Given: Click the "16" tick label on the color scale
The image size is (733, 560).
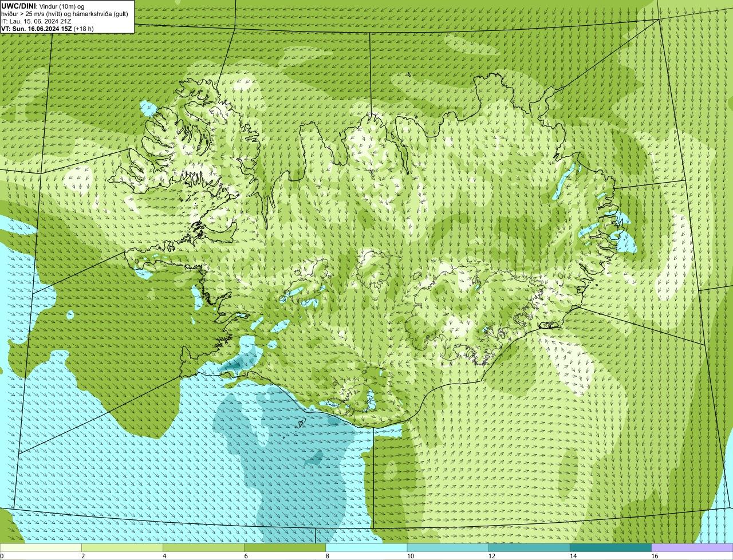Looking at the screenshot, I should 655,556.
